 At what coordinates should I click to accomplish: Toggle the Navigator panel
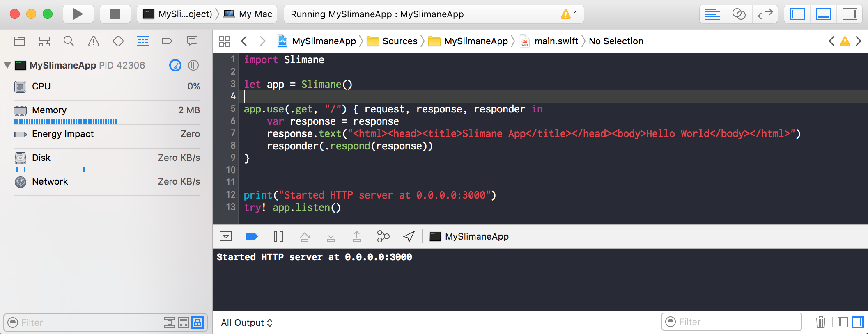coord(797,14)
